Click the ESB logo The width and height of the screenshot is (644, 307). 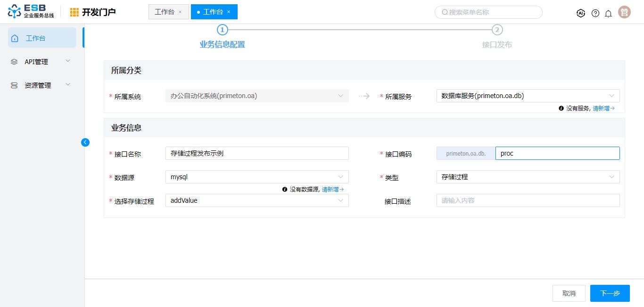pyautogui.click(x=31, y=12)
